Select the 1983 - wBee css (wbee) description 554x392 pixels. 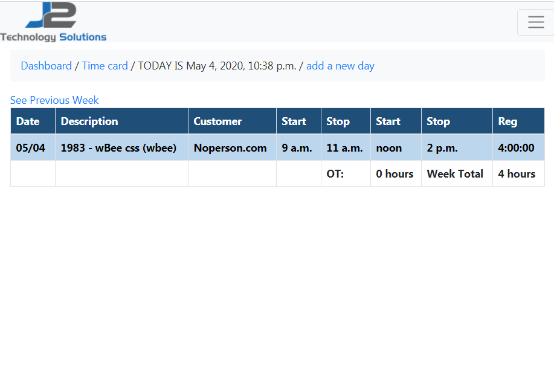[121, 147]
